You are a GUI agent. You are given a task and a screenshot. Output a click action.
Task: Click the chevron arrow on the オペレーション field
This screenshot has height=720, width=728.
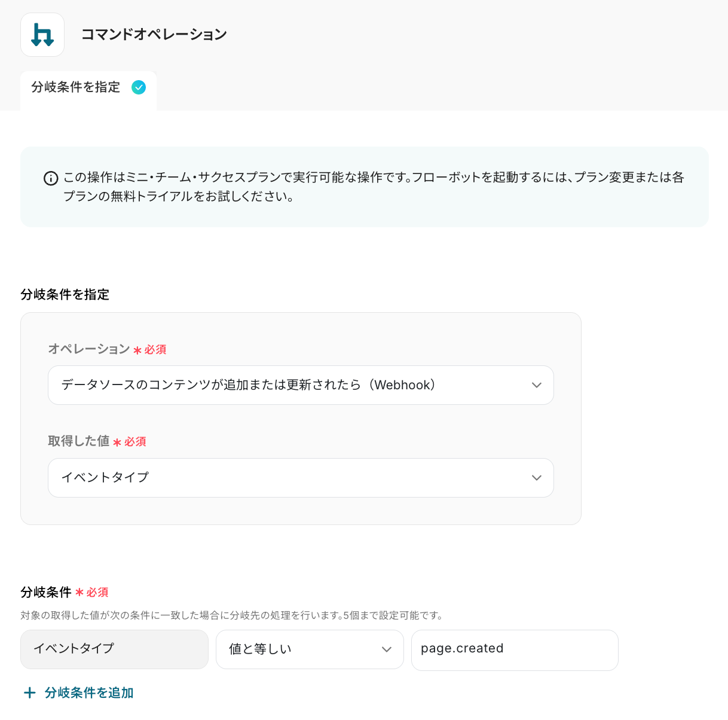click(x=537, y=385)
